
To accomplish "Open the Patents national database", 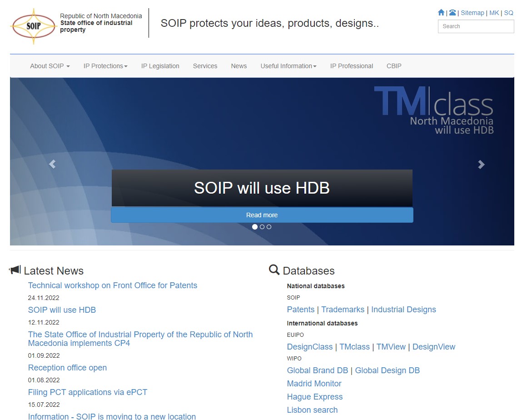I will [301, 310].
